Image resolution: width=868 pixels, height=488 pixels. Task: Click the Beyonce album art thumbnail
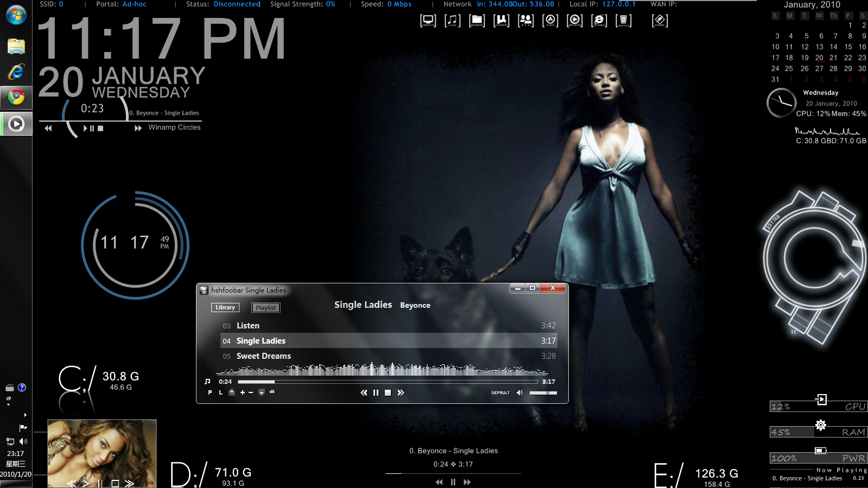[102, 453]
